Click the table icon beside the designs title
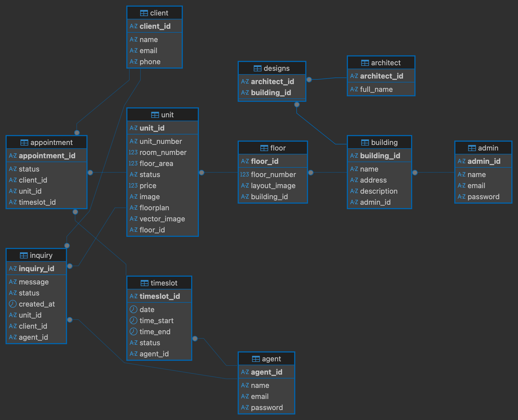The image size is (518, 420). tap(258, 68)
